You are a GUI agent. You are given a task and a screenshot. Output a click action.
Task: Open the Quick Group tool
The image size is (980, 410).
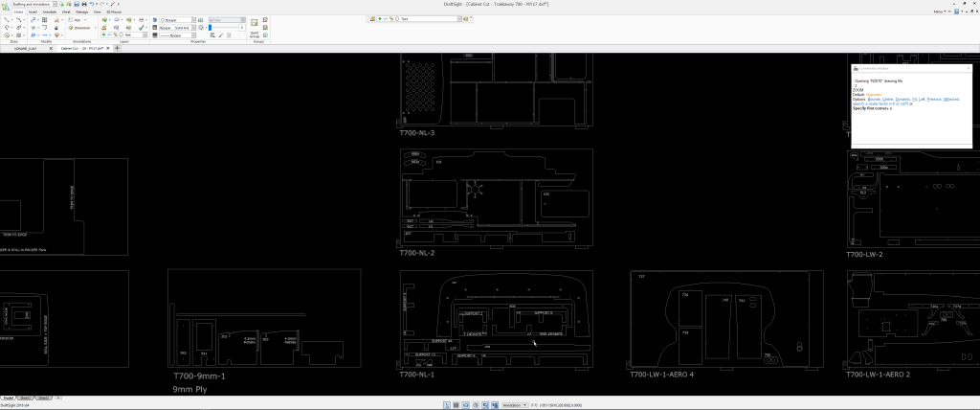click(x=254, y=23)
